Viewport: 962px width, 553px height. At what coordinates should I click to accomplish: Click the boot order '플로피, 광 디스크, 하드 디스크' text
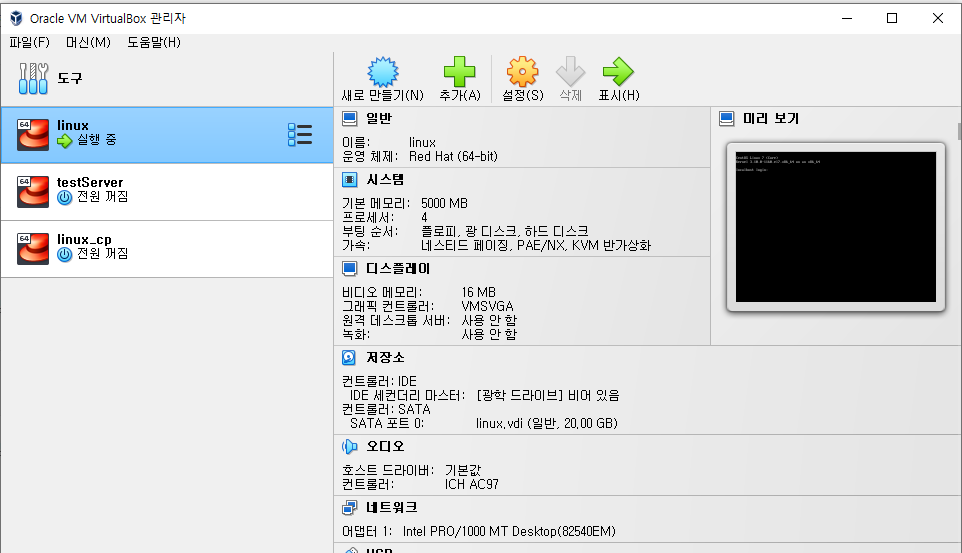(x=504, y=231)
